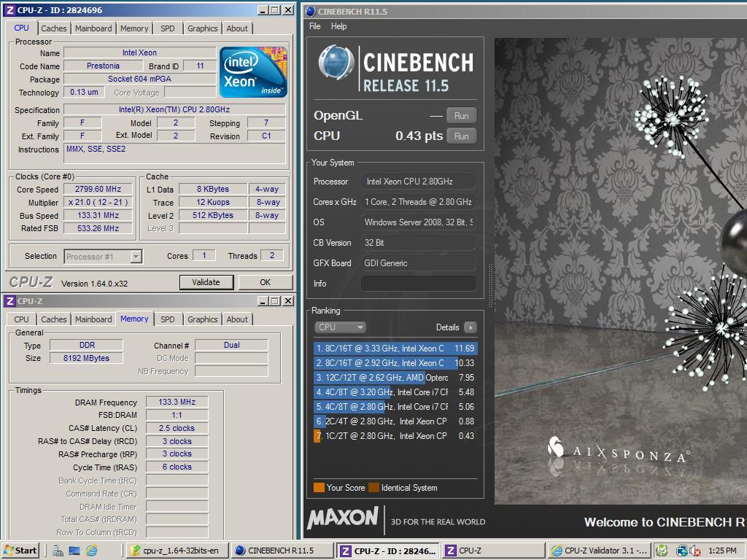The width and height of the screenshot is (747, 560).
Task: Open Server Manager quick launch icon
Action: click(x=58, y=551)
